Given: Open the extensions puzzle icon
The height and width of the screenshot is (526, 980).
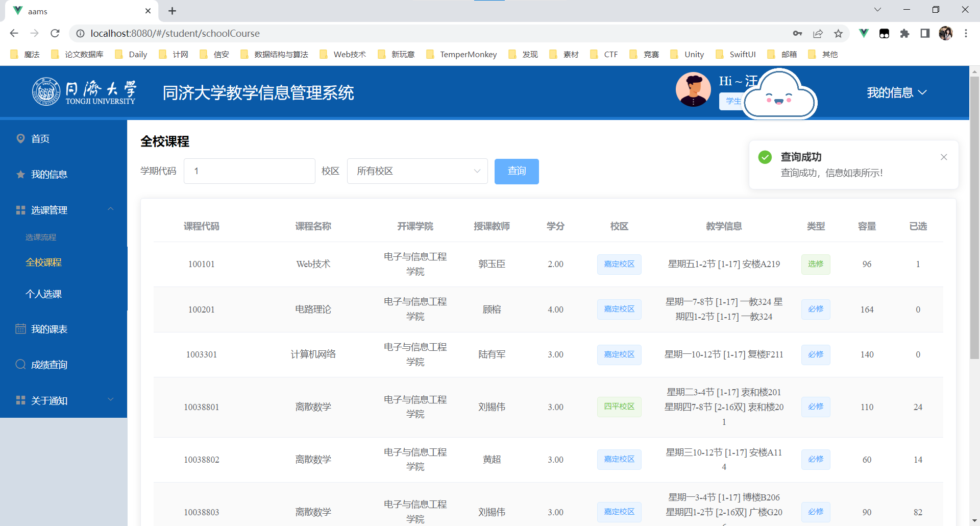Looking at the screenshot, I should click(x=904, y=33).
